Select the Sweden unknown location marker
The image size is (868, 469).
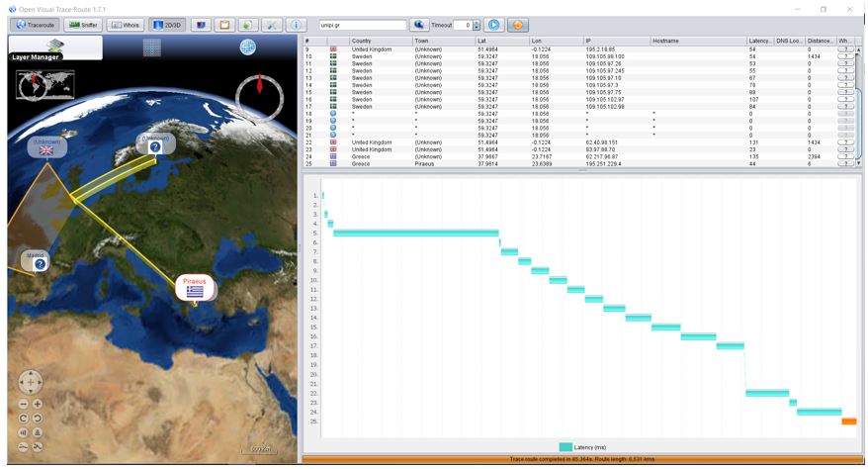155,143
